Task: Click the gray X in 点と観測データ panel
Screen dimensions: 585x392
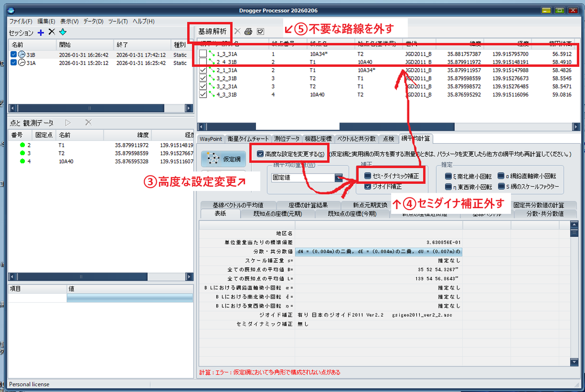Action: tap(88, 123)
